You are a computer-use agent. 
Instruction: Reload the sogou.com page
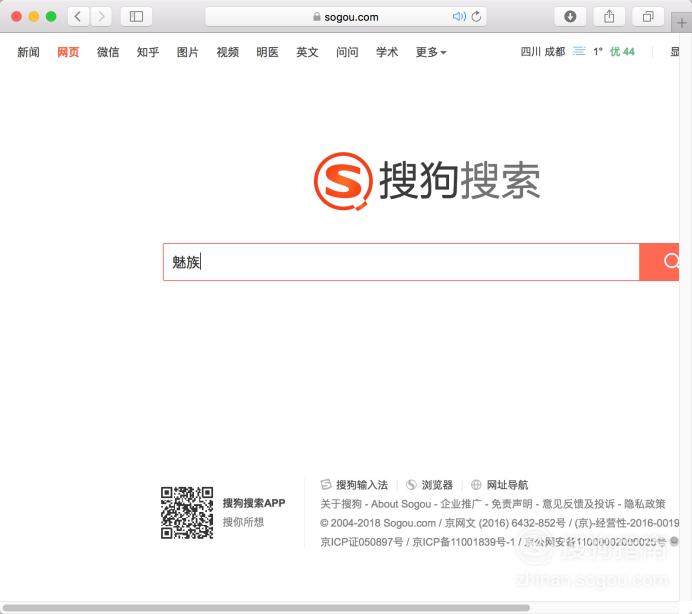[476, 17]
